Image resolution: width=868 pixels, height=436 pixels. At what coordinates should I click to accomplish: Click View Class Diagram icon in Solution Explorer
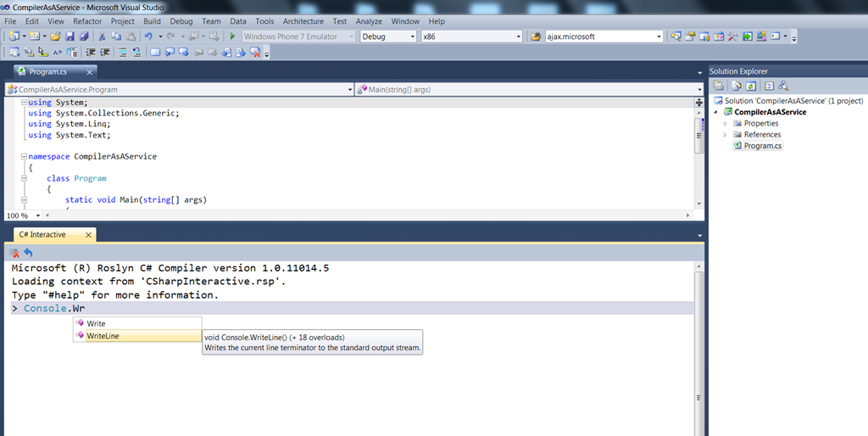tap(783, 86)
